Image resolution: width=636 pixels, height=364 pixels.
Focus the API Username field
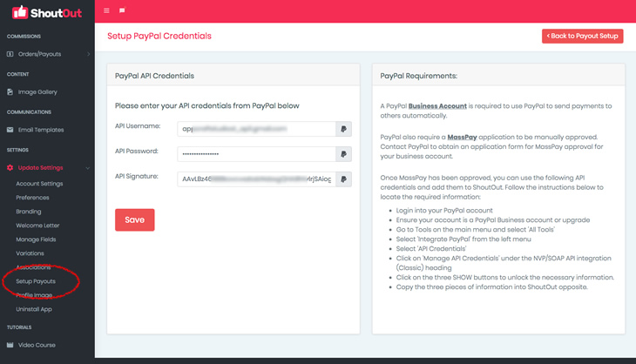(x=256, y=129)
